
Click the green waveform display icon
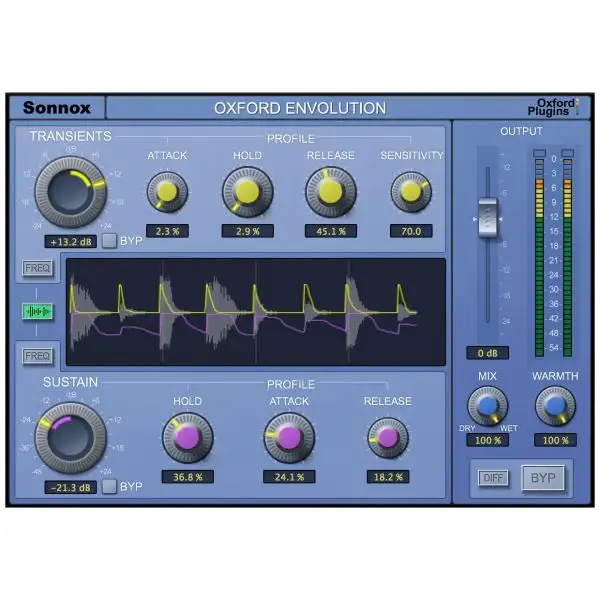[x=38, y=311]
